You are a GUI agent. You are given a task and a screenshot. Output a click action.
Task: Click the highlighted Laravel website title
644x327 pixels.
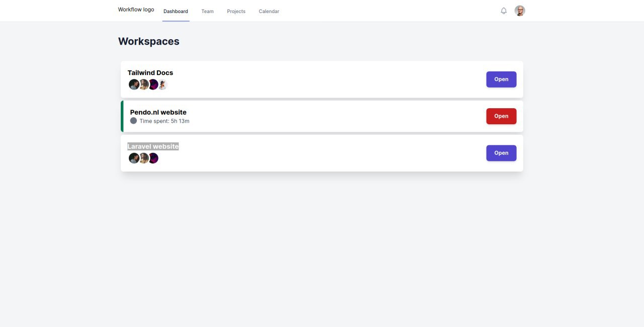[153, 146]
